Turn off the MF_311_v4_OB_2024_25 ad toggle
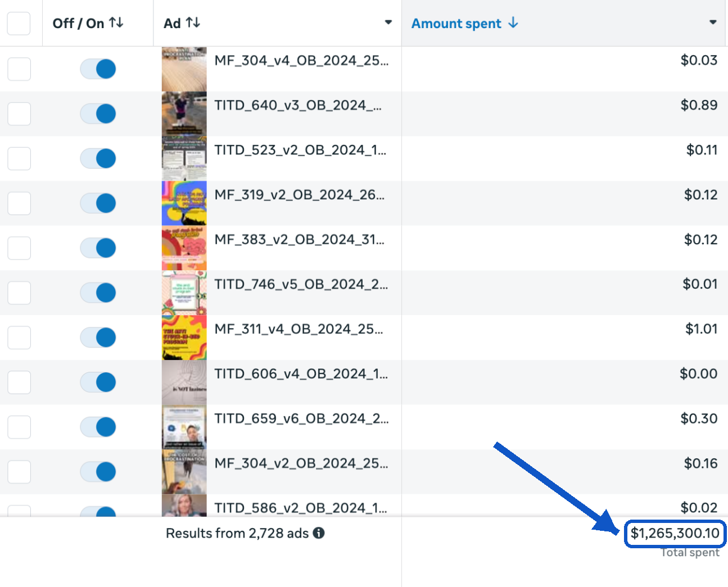 (x=98, y=338)
